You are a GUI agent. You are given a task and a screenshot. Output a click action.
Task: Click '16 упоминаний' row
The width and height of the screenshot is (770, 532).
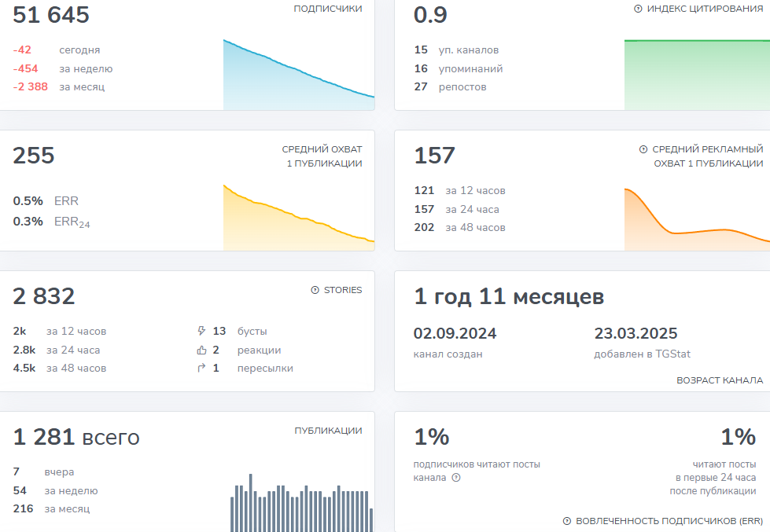[x=459, y=68]
